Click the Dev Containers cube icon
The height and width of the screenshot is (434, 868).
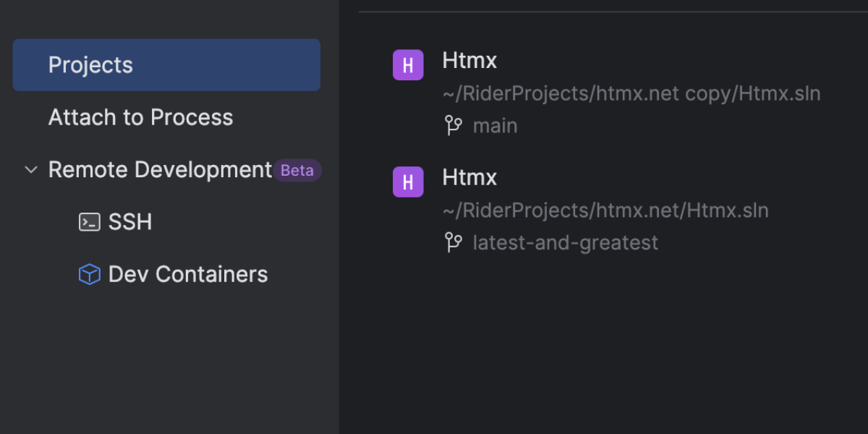tap(89, 274)
